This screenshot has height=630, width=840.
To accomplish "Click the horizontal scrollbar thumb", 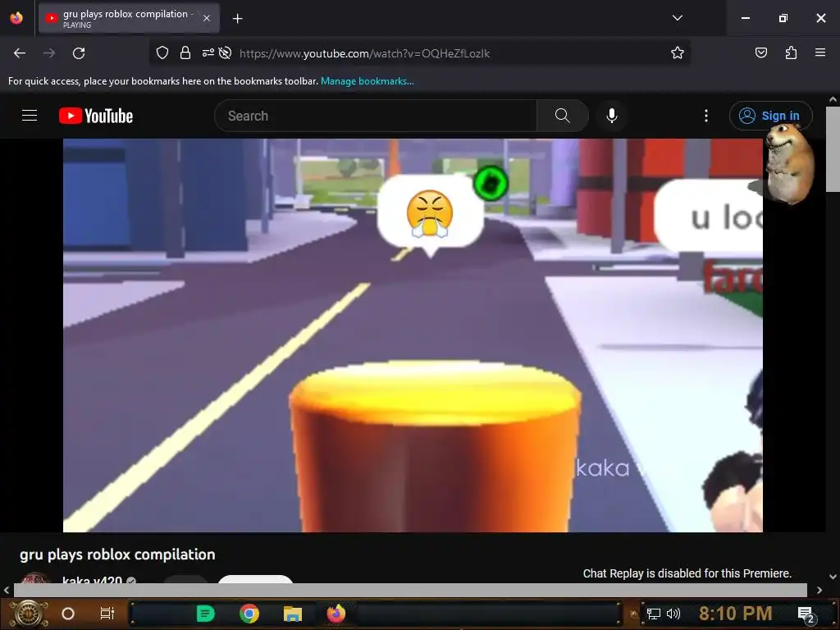I will pos(410,591).
